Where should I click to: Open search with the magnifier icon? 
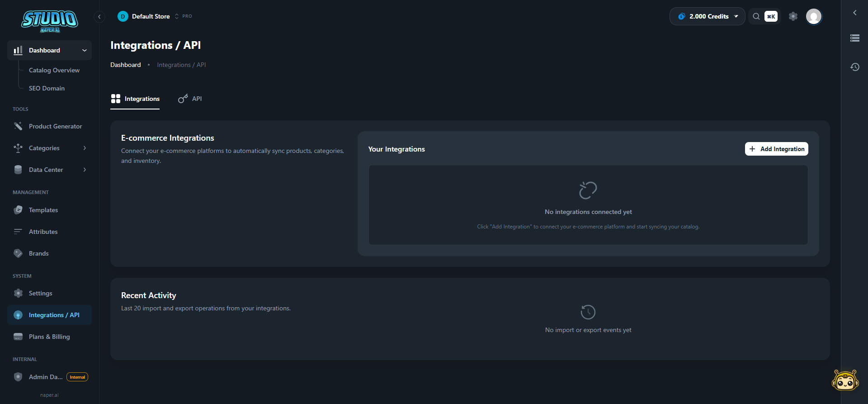coord(756,16)
